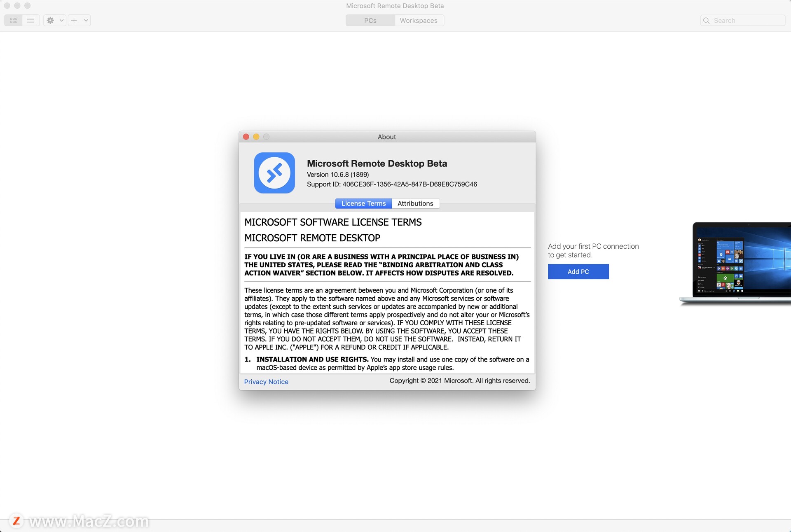Select the License Terms tab
Image resolution: width=791 pixels, height=532 pixels.
(x=363, y=204)
